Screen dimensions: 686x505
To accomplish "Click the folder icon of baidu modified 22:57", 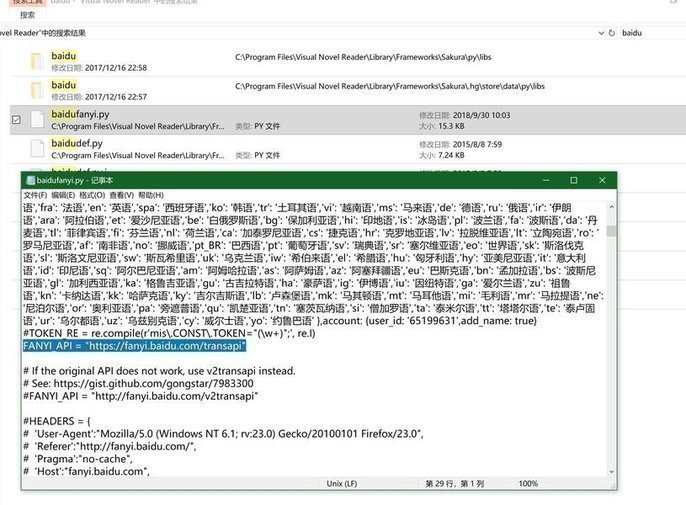I will point(37,90).
